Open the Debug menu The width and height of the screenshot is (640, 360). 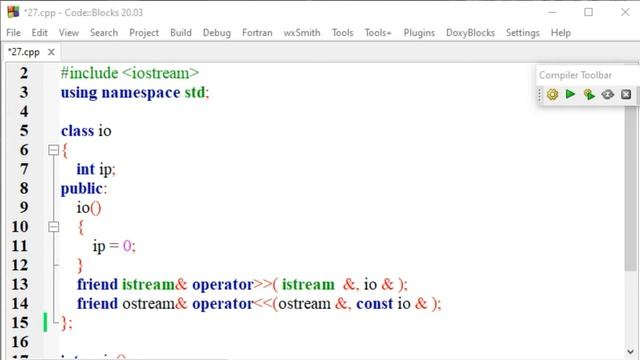pyautogui.click(x=217, y=33)
